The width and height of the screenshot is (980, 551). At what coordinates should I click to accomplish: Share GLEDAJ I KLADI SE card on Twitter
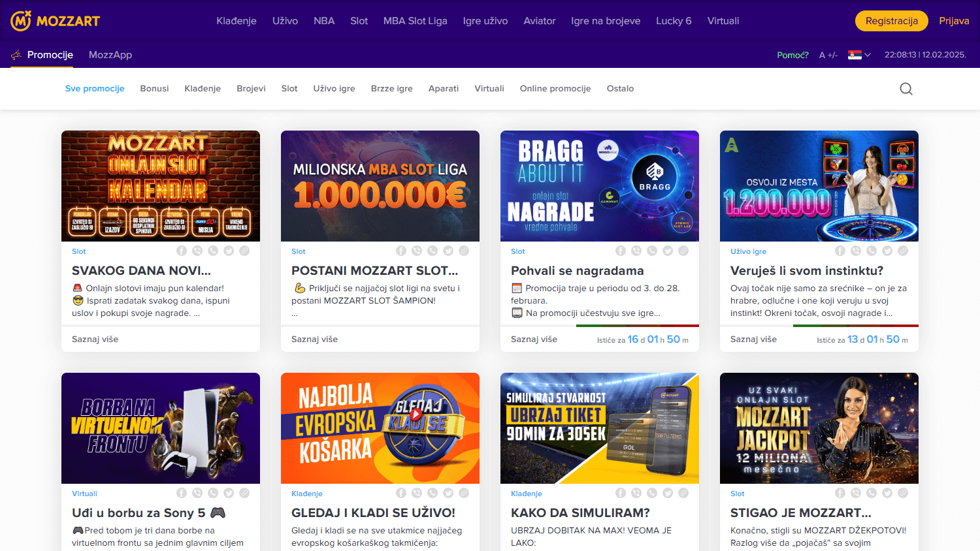[x=448, y=493]
